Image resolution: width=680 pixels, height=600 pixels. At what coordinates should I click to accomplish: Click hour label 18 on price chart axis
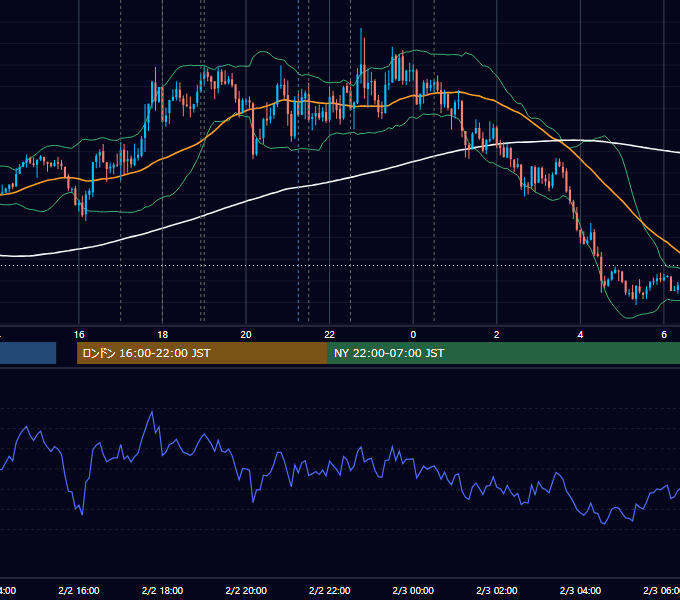point(162,335)
